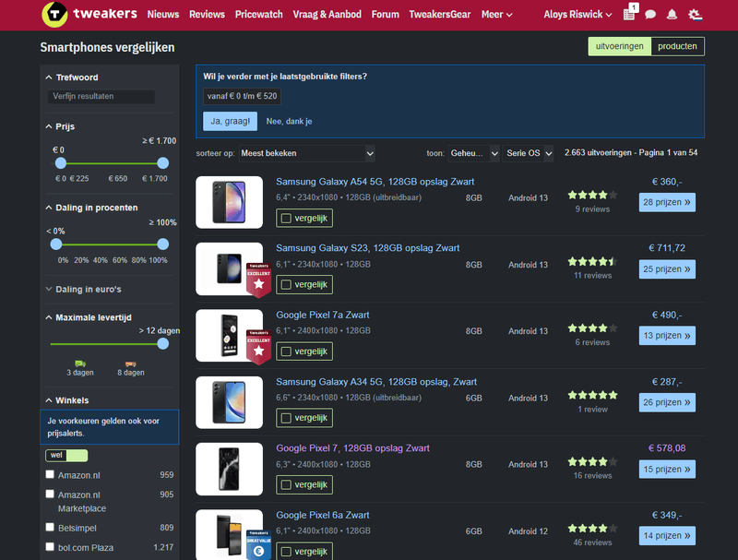This screenshot has width=738, height=560.
Task: Open the 'toon' Geheu... dropdown
Action: coord(473,153)
